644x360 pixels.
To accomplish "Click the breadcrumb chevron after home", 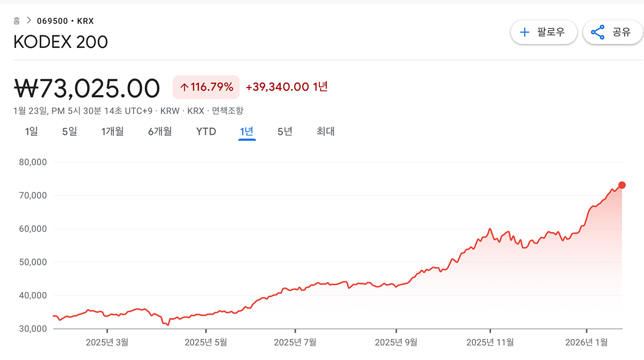I will tap(28, 21).
